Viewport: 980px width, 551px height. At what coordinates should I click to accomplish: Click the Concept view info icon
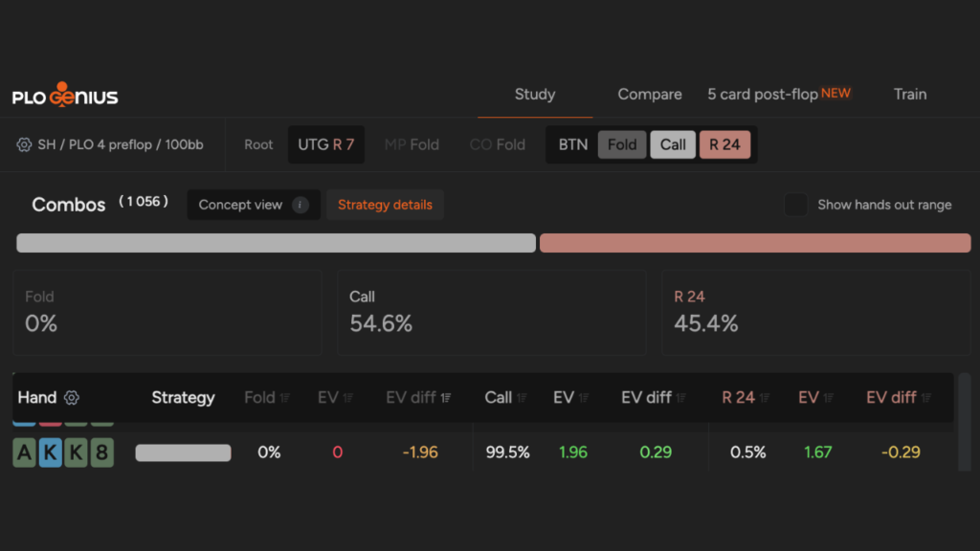(300, 205)
